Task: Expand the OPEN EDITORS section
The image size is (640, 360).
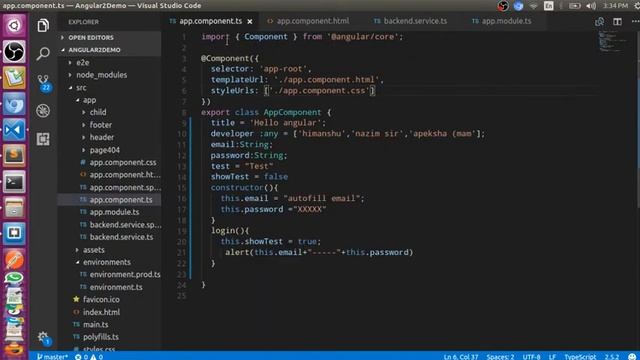Action: click(109, 38)
